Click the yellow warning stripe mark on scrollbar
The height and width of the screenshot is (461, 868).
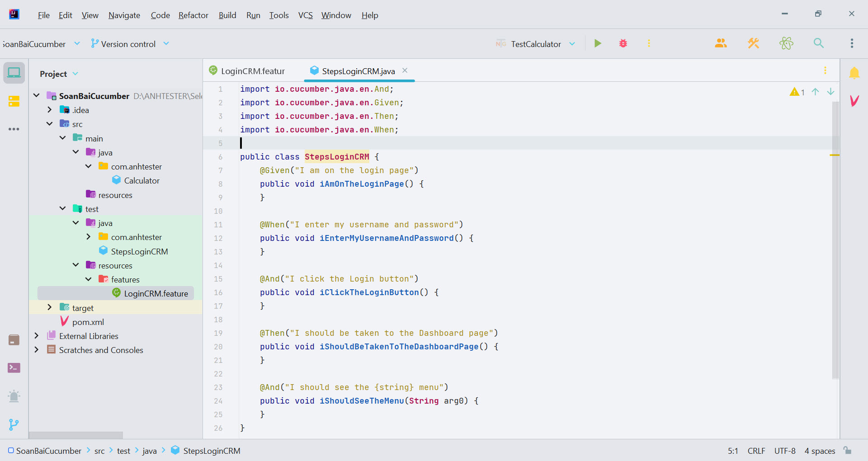[835, 155]
